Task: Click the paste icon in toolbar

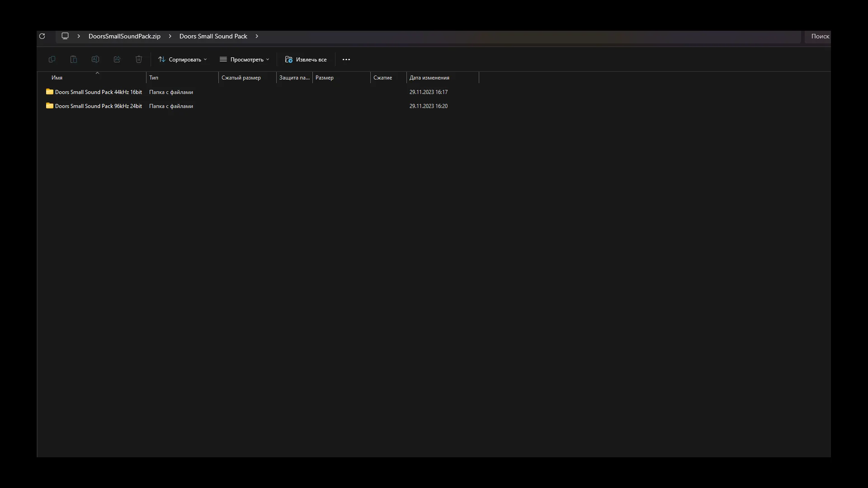Action: [x=74, y=59]
